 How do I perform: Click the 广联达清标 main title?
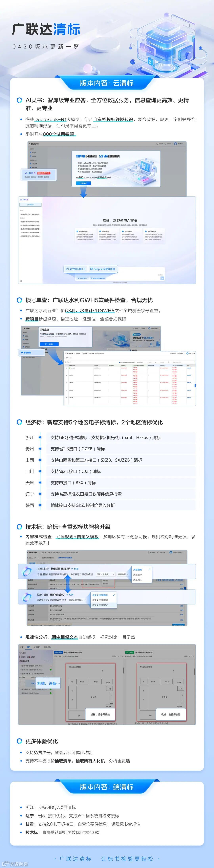tap(46, 29)
